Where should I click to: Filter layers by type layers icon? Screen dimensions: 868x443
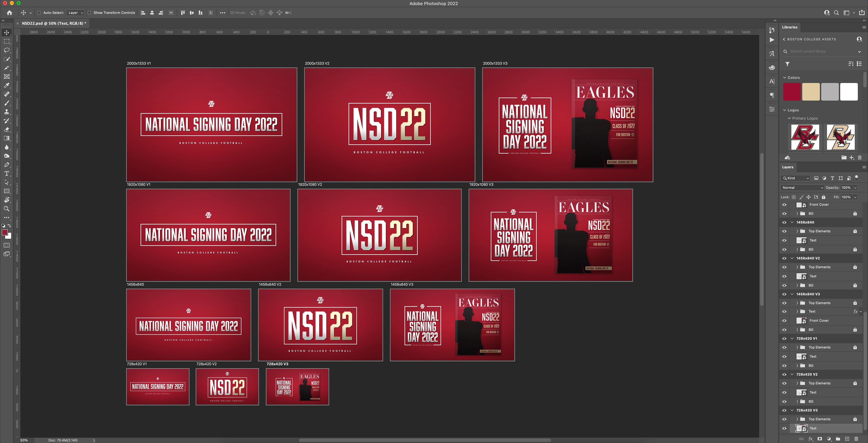point(832,178)
